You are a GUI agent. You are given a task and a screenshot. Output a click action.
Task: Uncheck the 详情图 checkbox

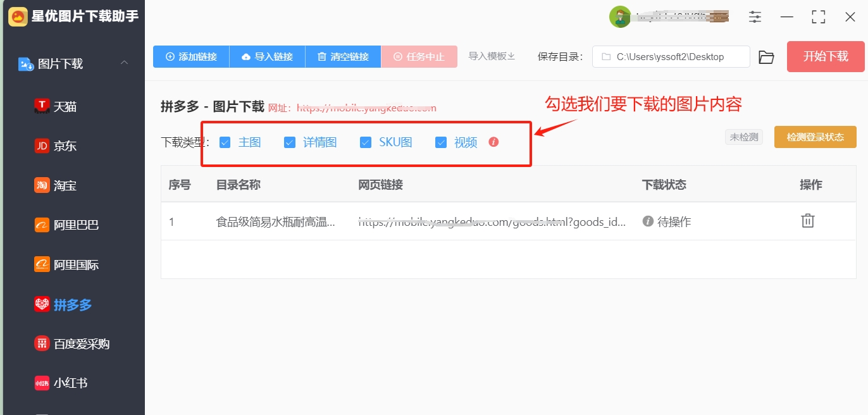point(290,142)
